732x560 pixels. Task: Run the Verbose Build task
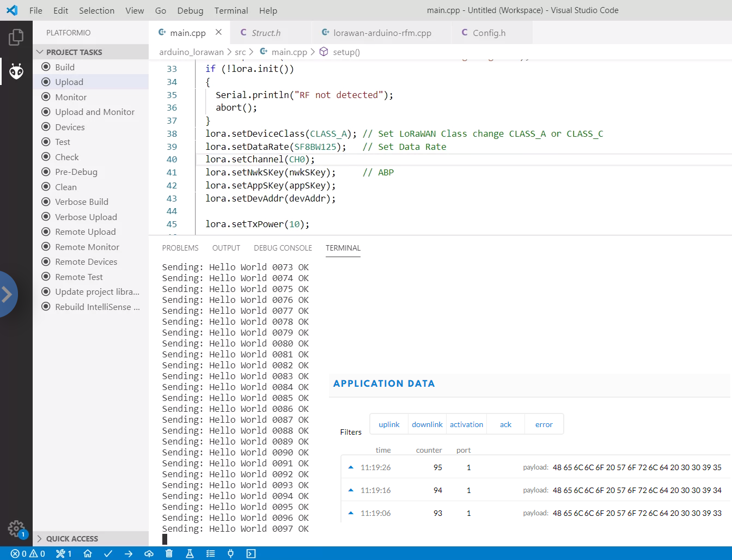(x=91, y=202)
